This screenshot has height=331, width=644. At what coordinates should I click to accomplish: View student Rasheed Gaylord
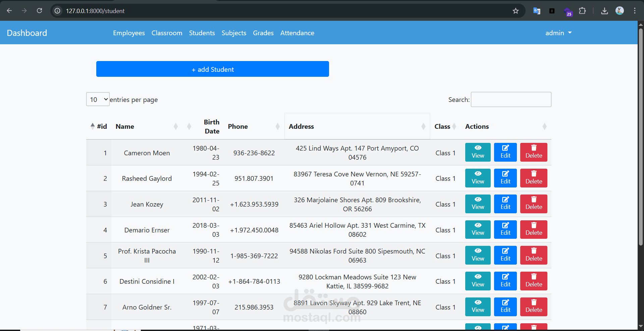pos(478,178)
